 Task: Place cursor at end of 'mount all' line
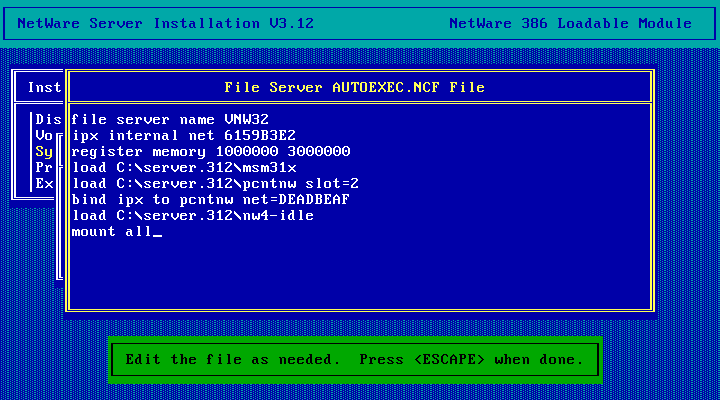(158, 232)
